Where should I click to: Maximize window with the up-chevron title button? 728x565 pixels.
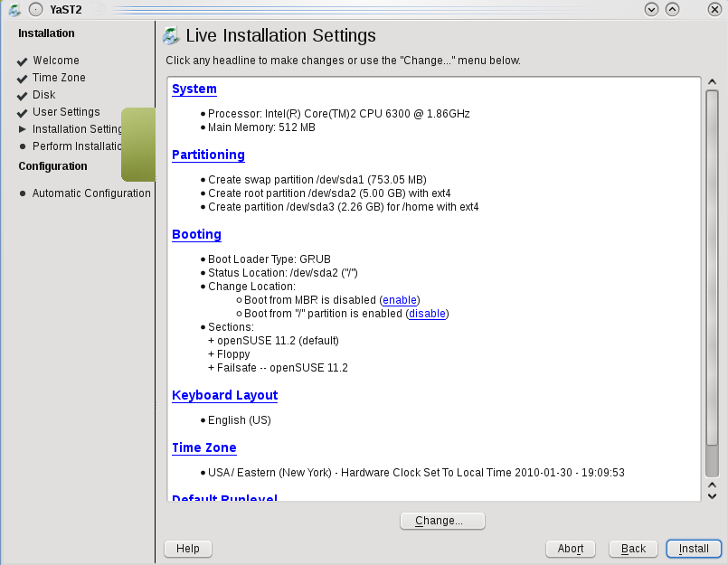[672, 9]
